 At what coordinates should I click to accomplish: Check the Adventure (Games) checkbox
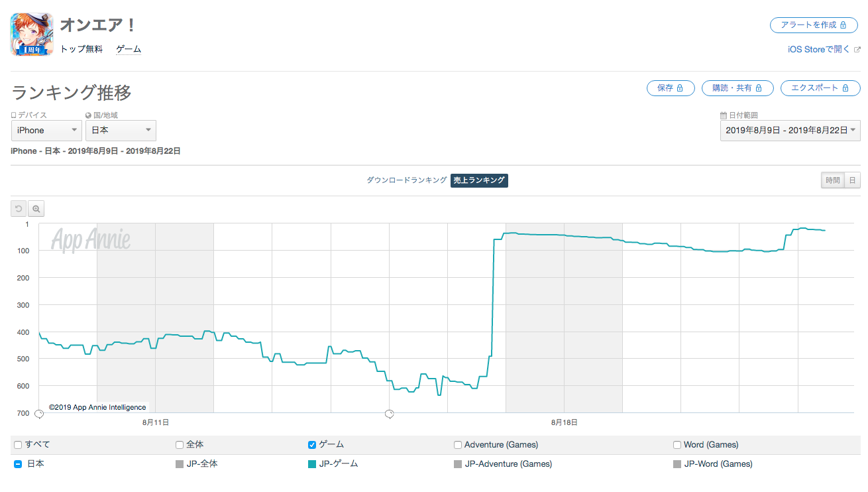point(458,445)
